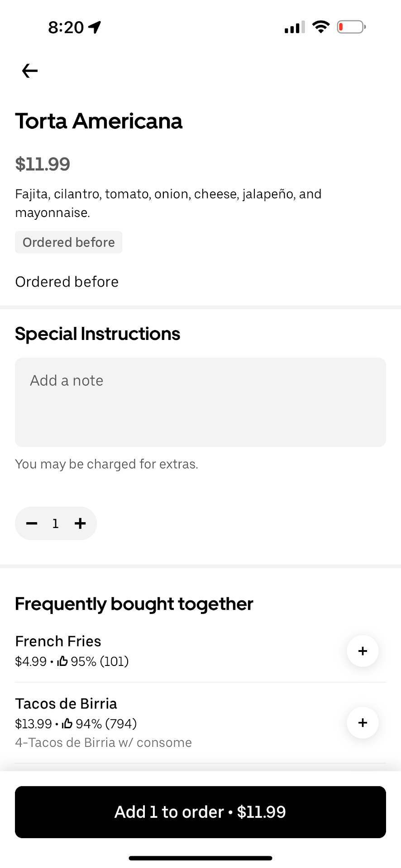Viewport: 401px width, 868px height.
Task: Decrease quantity with the minus icon
Action: 32,524
